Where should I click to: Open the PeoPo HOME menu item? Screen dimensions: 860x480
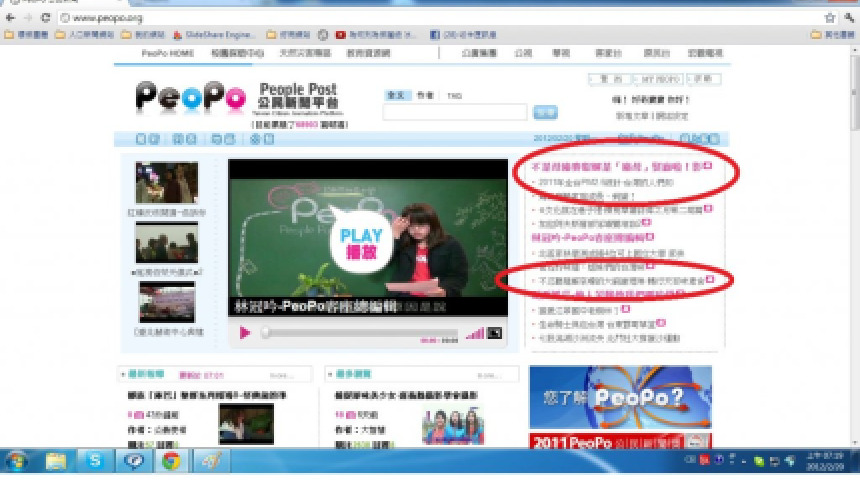pos(167,53)
